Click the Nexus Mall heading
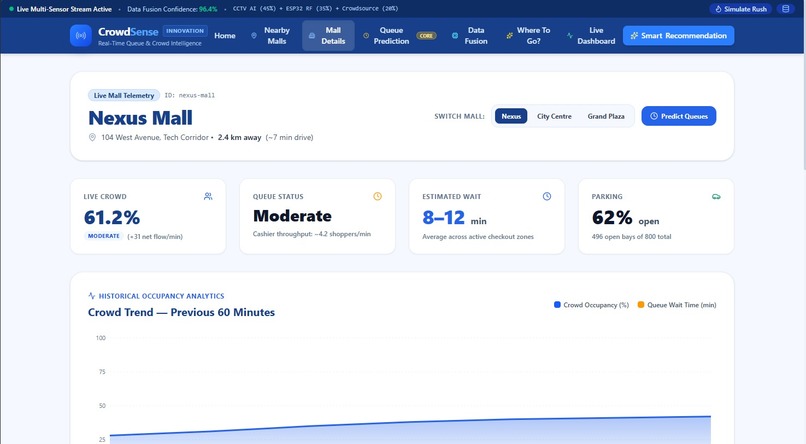 140,118
